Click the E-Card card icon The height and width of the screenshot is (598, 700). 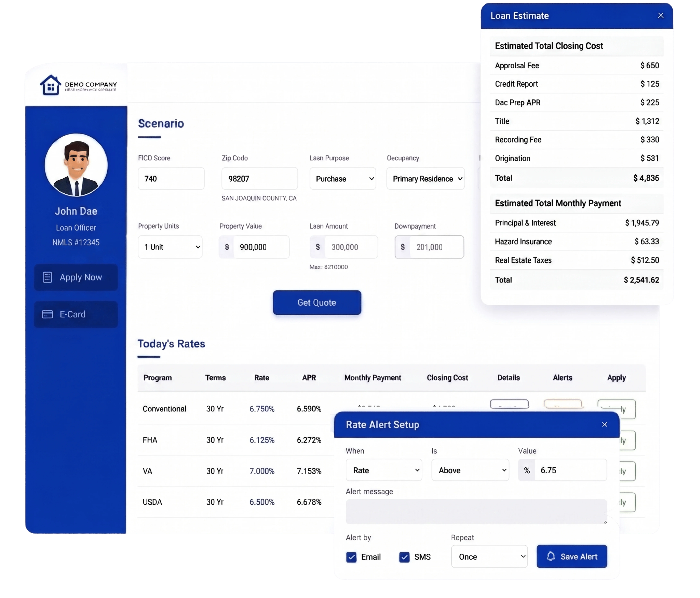pyautogui.click(x=47, y=314)
